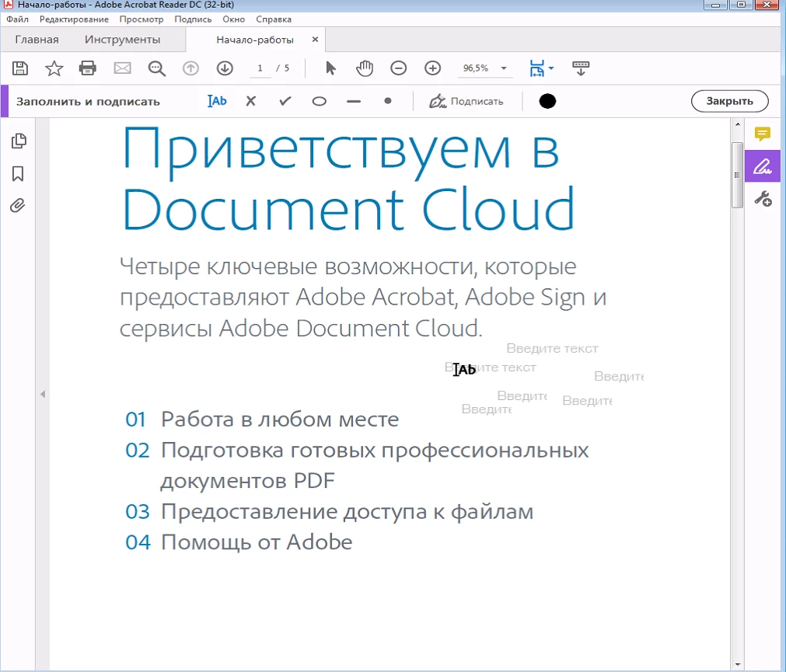Activate the hand pan tool
786x672 pixels.
tap(365, 68)
